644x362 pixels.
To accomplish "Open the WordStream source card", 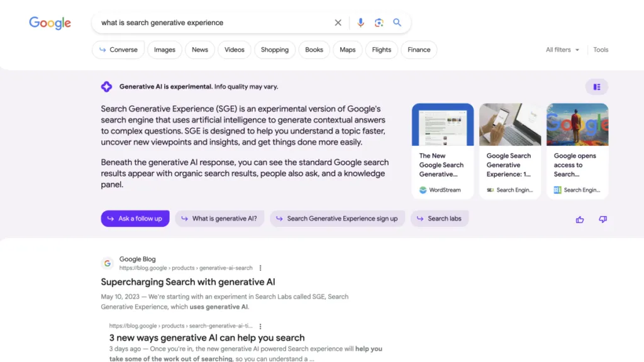I will [x=443, y=151].
